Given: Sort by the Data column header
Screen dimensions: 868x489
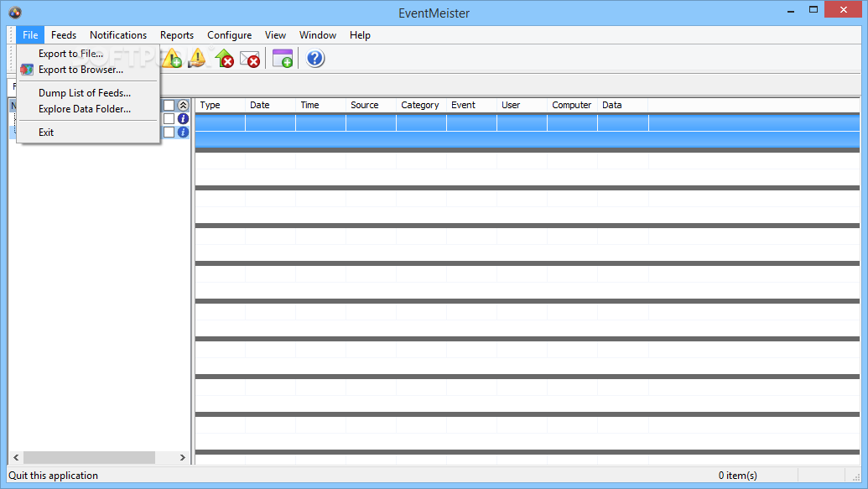Looking at the screenshot, I should (x=623, y=105).
